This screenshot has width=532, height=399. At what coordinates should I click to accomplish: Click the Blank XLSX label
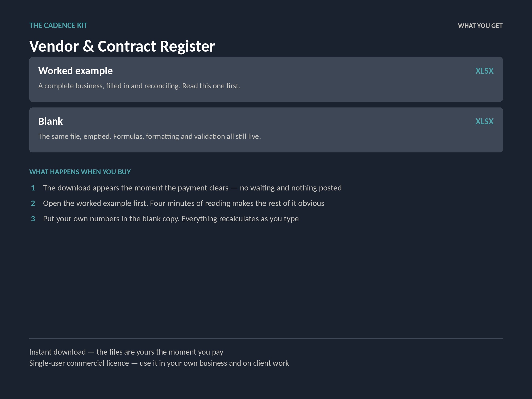484,121
